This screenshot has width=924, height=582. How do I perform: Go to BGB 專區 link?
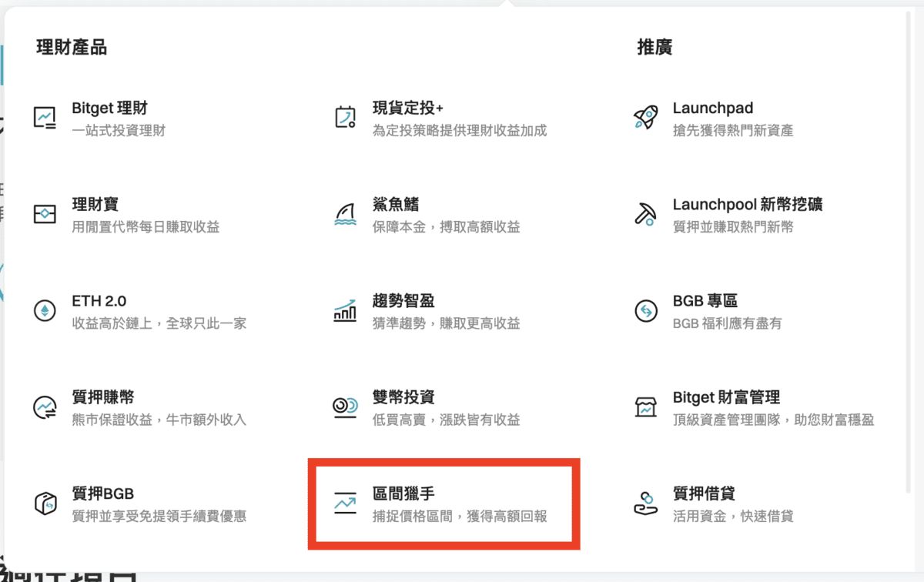tap(705, 301)
